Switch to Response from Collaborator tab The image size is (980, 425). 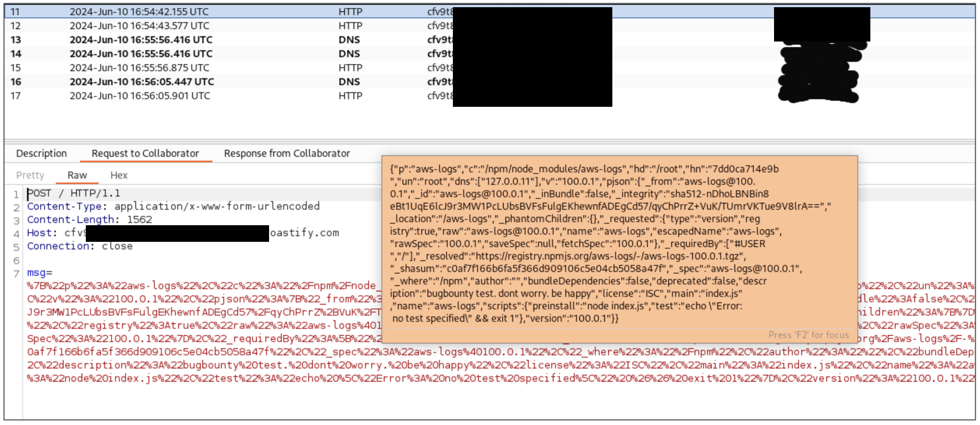pos(287,153)
